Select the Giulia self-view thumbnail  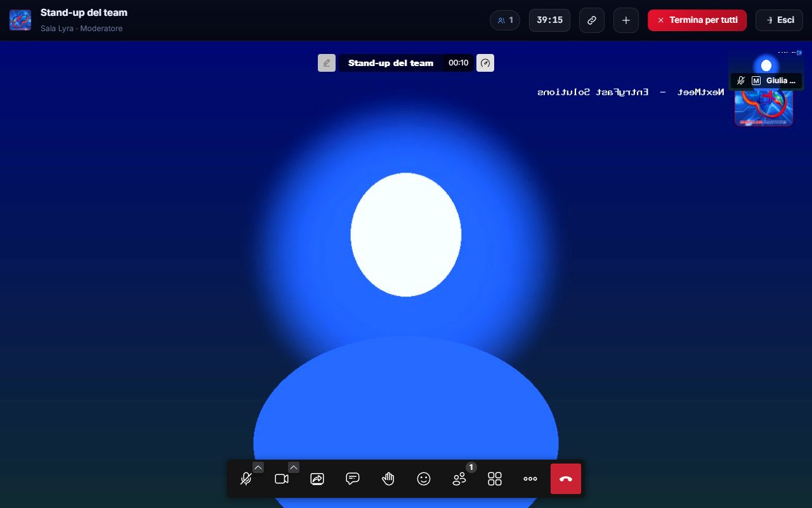point(766,70)
